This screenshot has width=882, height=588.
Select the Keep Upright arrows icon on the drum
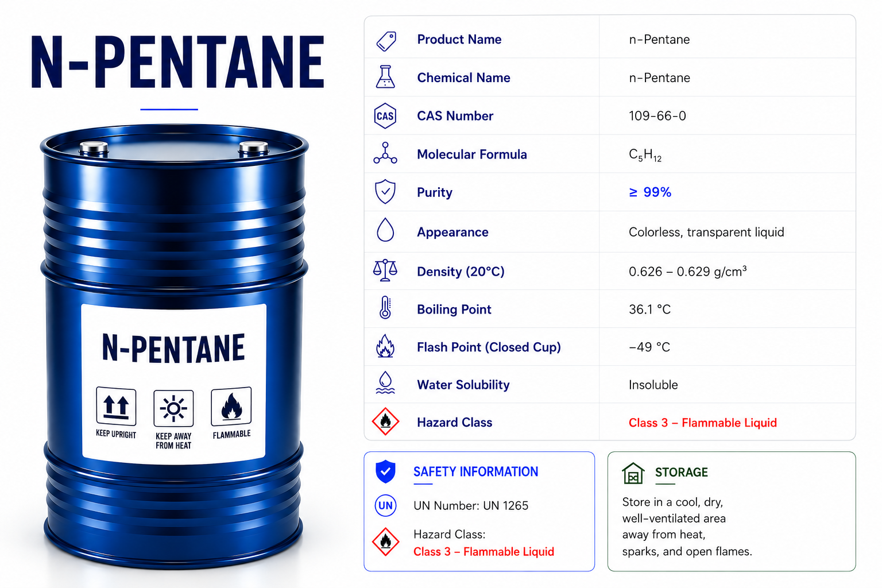point(116,407)
